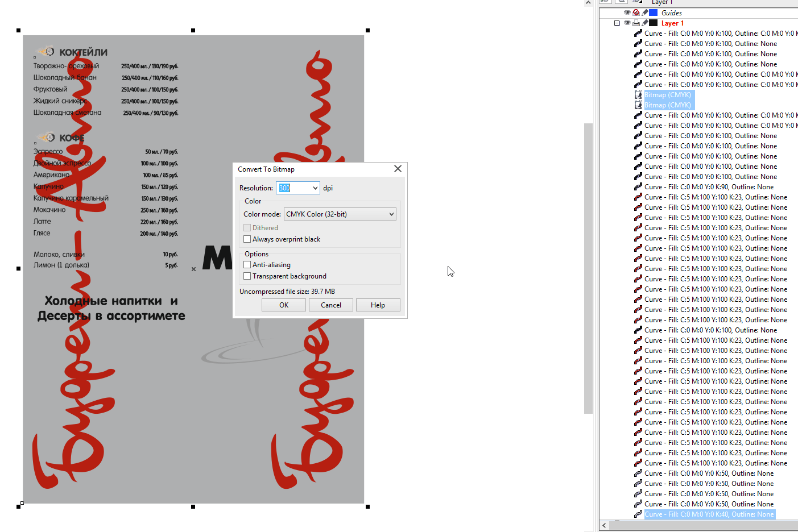Collapse the Layer 1 tree node
Viewport: 798px width, 532px height.
[x=617, y=23]
